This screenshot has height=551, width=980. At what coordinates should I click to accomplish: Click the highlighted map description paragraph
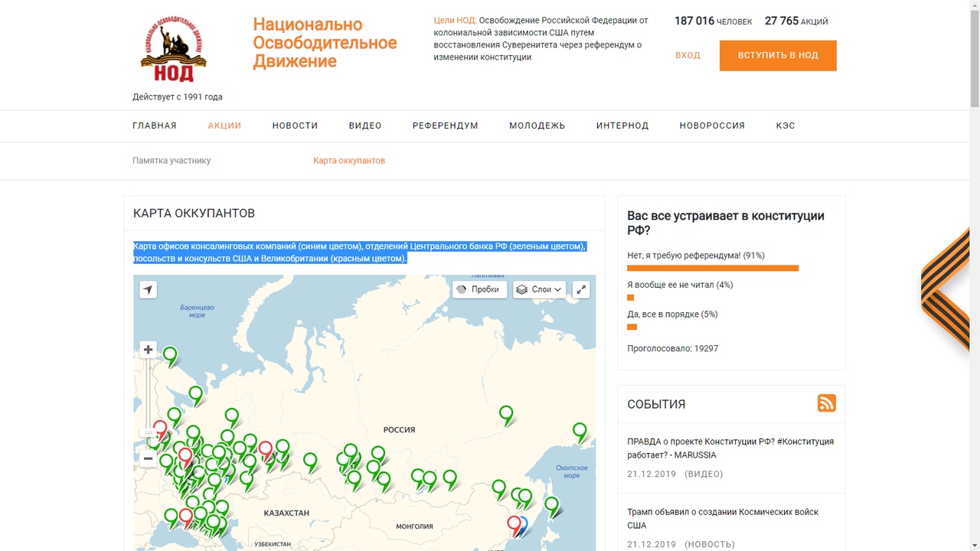click(x=360, y=253)
